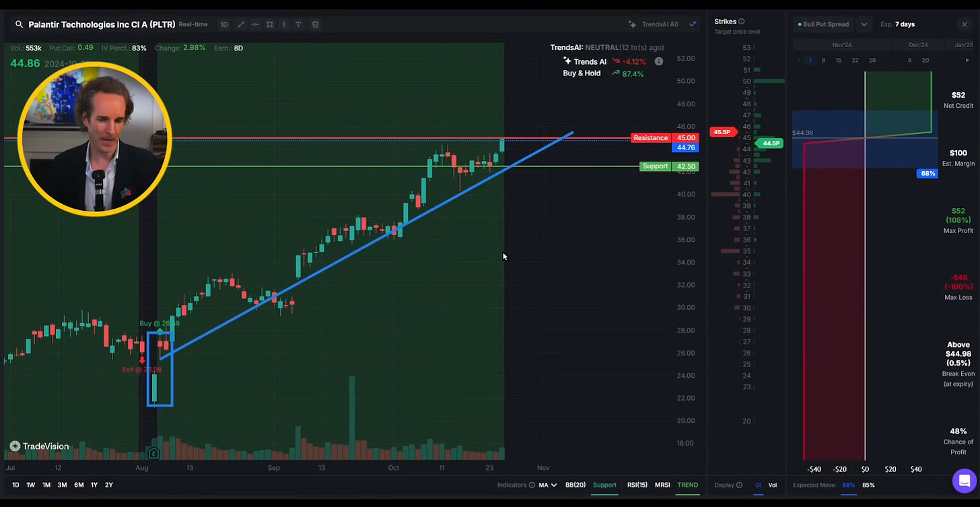Click the $52 Net Credit value

(958, 95)
